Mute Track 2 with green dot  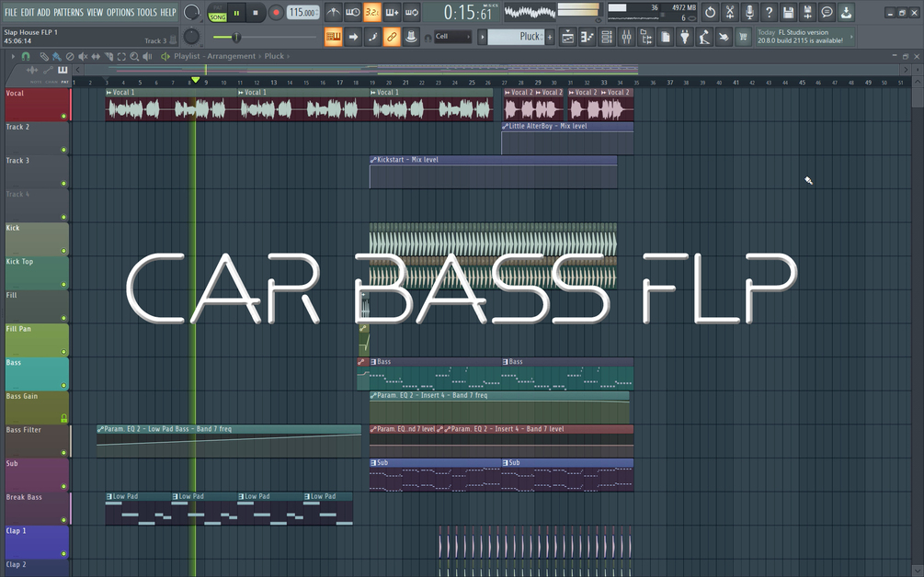coord(63,150)
